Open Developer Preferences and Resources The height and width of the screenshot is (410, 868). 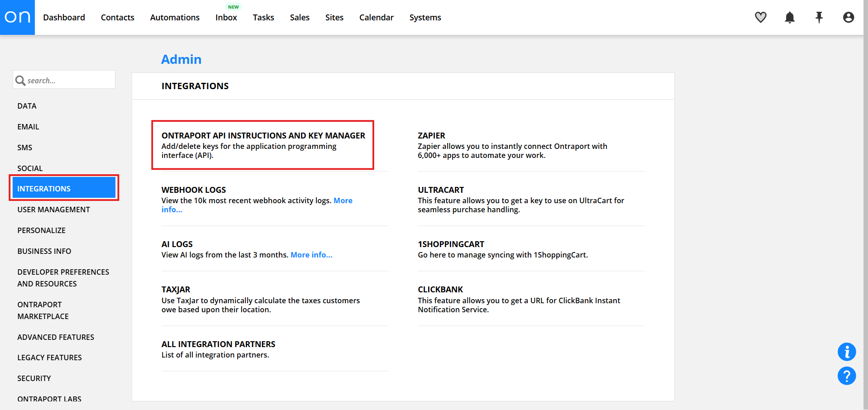point(63,278)
